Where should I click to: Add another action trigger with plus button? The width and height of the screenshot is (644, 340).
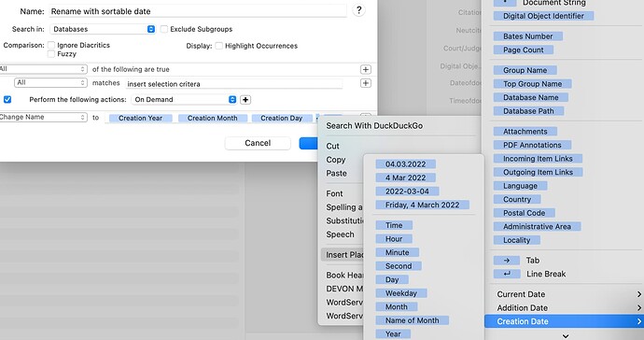245,100
